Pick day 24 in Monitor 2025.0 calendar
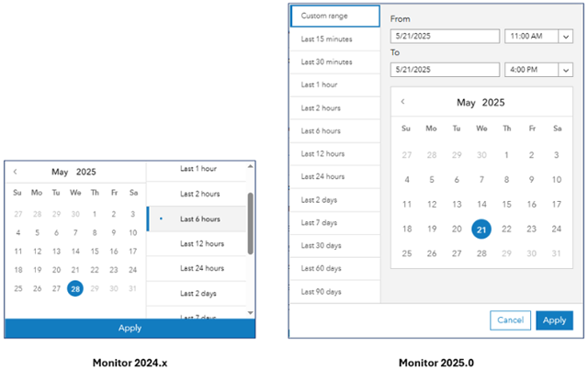The width and height of the screenshot is (588, 381). click(x=557, y=230)
